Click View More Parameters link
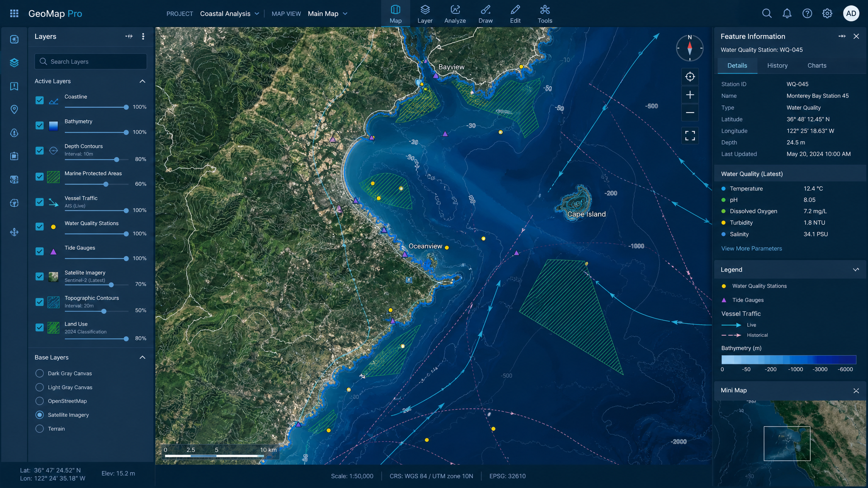The width and height of the screenshot is (868, 488). point(751,249)
